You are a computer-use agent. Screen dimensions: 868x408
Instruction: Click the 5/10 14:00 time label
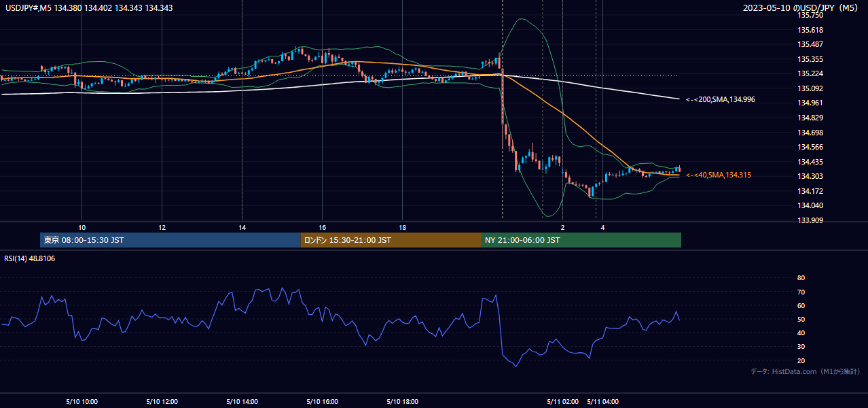tap(242, 402)
